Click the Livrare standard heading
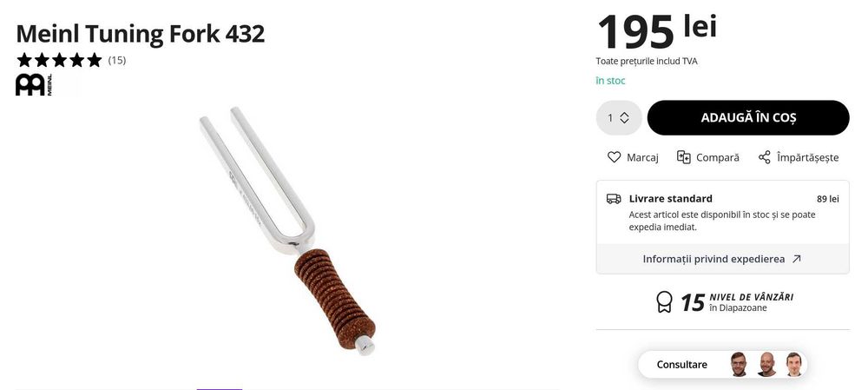The image size is (868, 390). (670, 198)
